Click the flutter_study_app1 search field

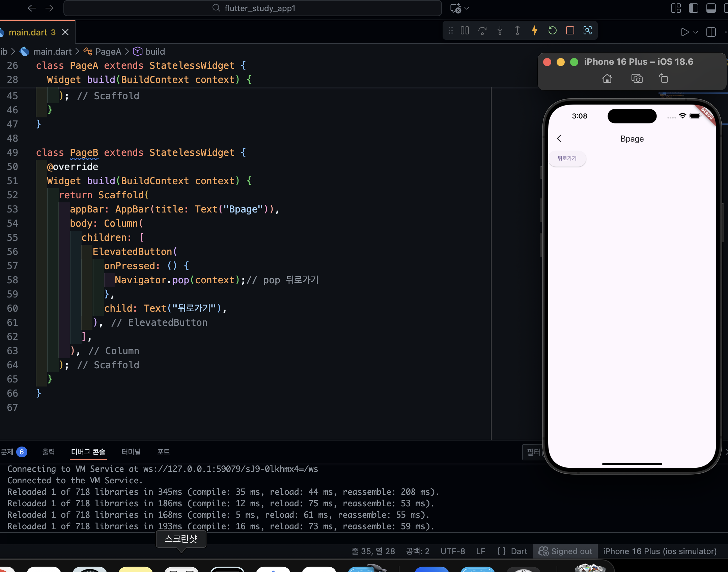coord(253,8)
